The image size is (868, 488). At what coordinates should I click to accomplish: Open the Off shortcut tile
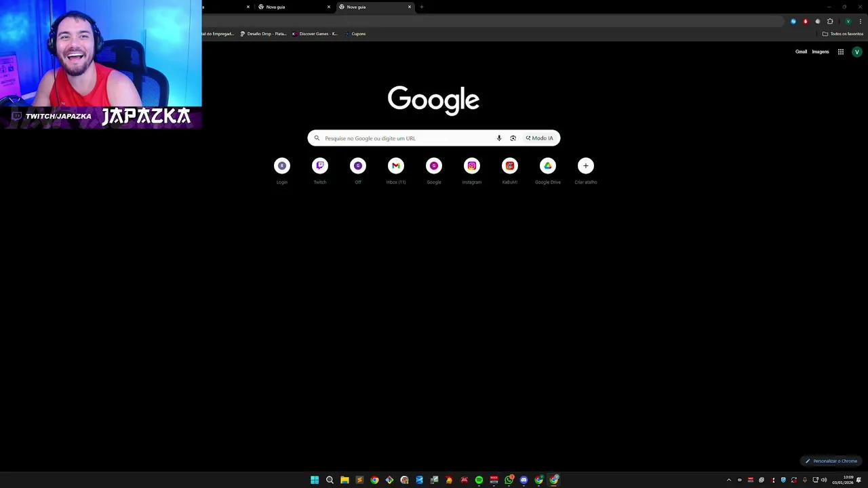(x=358, y=171)
